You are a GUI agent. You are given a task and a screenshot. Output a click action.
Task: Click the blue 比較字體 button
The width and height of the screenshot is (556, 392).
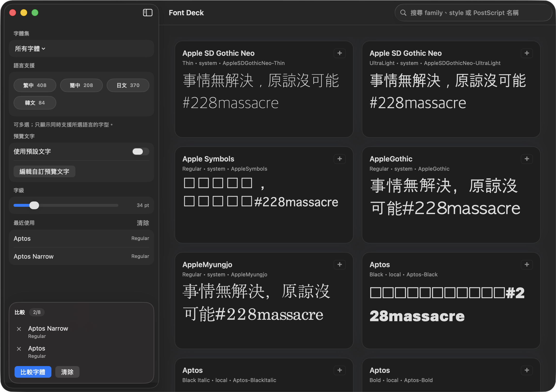pyautogui.click(x=33, y=372)
